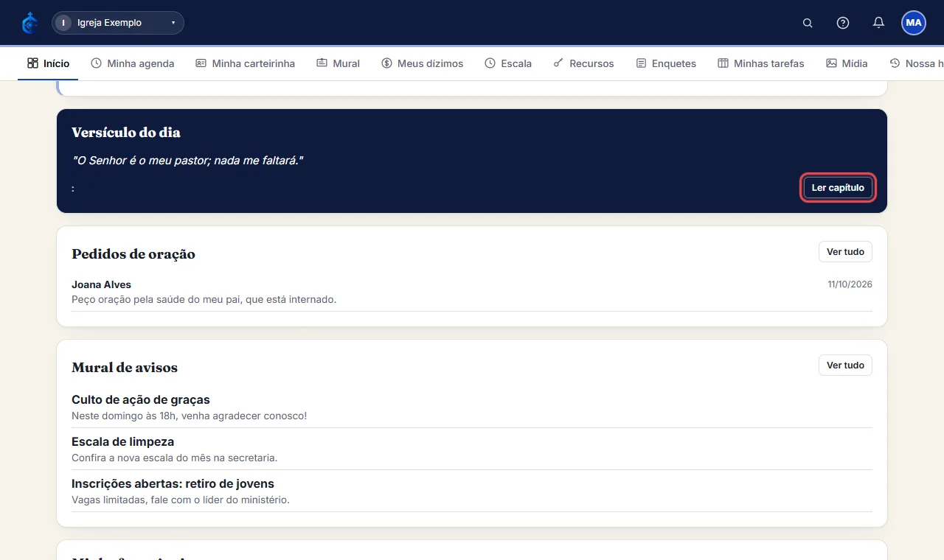Viewport: 944px width, 560px height.
Task: Open the MA user avatar menu
Action: [x=914, y=23]
